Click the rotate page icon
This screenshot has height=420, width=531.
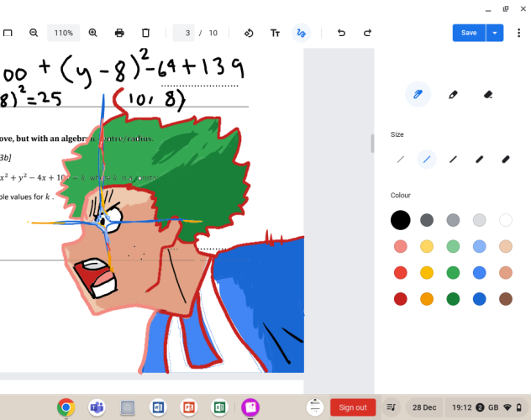[249, 33]
